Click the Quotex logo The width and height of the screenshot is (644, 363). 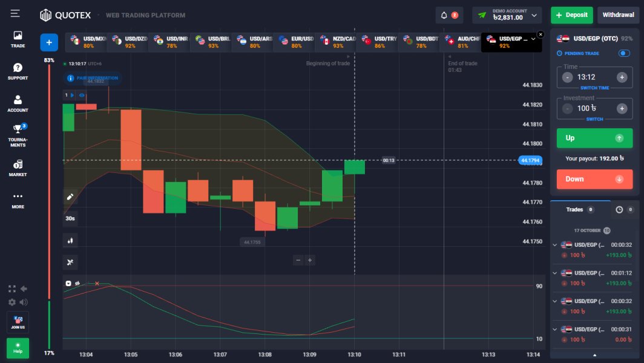point(65,15)
